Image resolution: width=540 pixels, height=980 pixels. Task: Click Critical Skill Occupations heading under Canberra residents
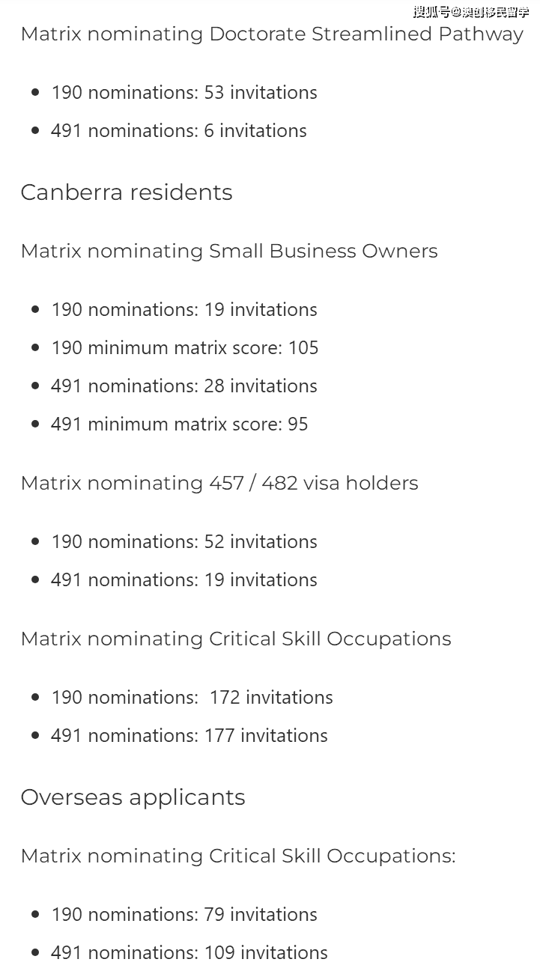(236, 639)
